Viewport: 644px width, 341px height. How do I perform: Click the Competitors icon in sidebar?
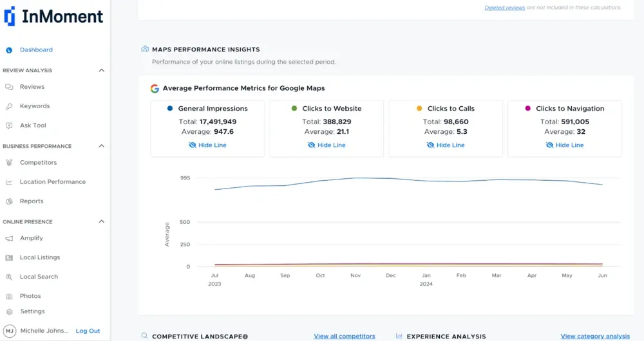9,163
